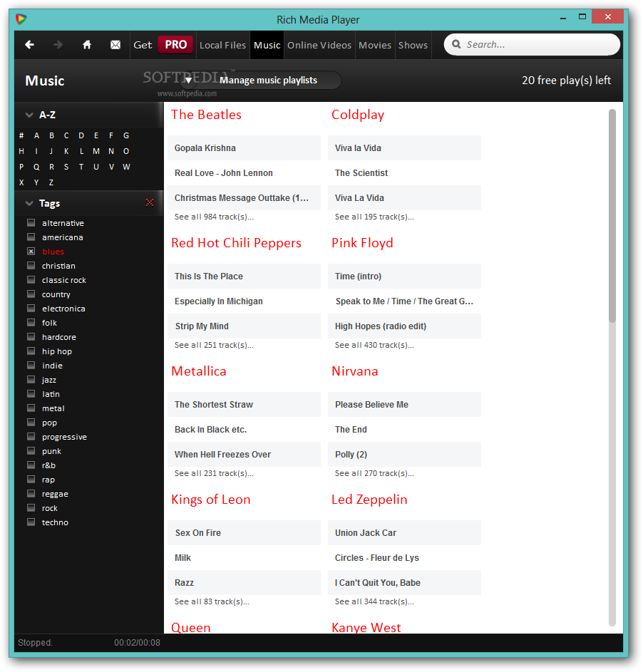
Task: Open the Local Files tab
Action: [x=222, y=45]
